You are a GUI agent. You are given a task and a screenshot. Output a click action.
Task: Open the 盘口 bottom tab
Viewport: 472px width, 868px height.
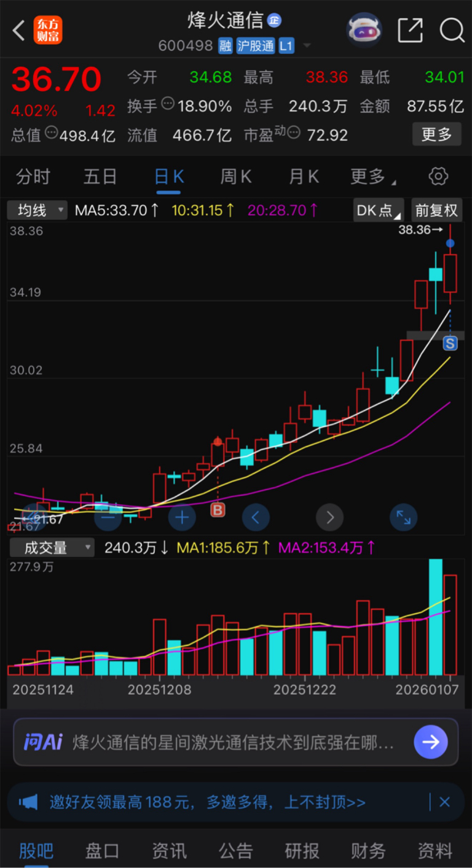(103, 851)
